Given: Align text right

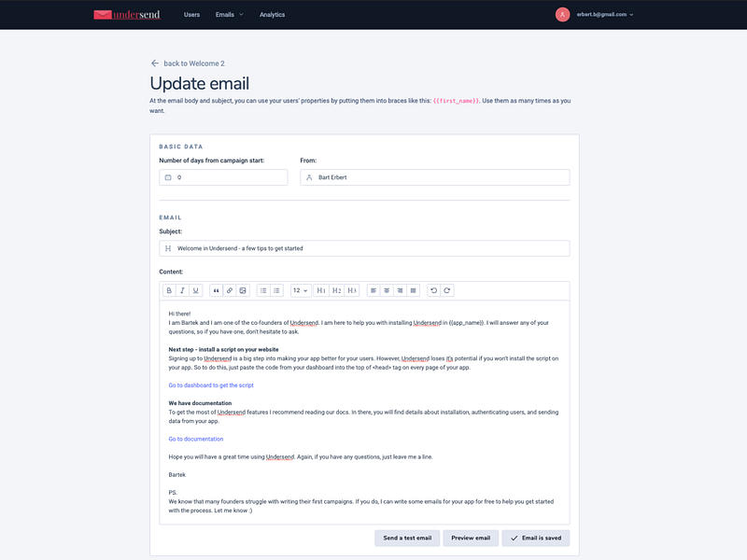Looking at the screenshot, I should pos(401,290).
